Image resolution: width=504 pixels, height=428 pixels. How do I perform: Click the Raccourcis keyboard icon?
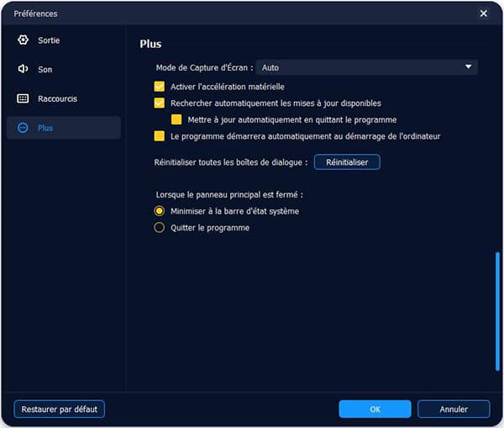point(23,98)
